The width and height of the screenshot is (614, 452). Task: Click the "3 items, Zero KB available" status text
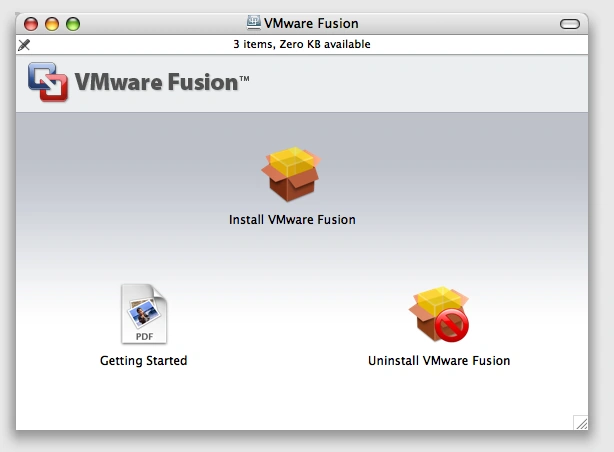301,45
